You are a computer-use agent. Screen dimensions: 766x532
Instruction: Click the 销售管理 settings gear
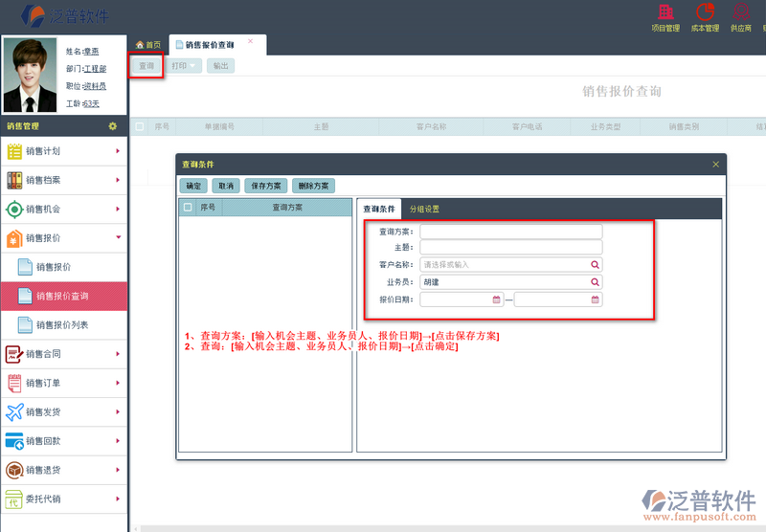[113, 126]
